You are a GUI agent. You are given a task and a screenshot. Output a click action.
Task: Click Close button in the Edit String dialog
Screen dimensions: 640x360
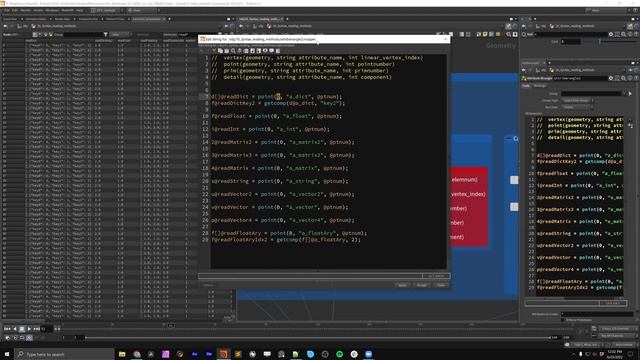coord(440,285)
